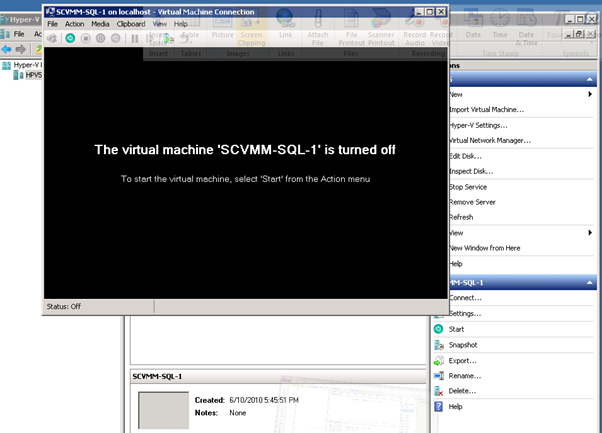Click Export icon in Actions pane
The width and height of the screenshot is (602, 433).
click(x=438, y=360)
